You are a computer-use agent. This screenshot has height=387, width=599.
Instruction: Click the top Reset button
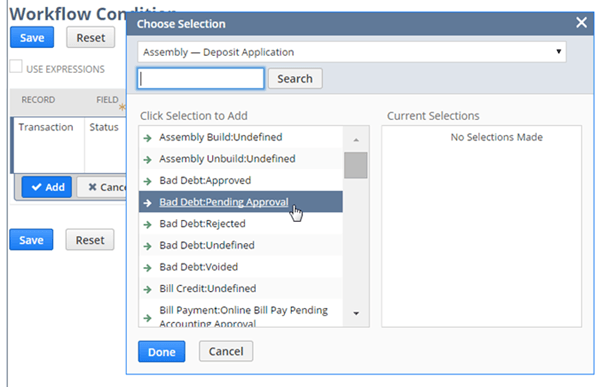click(x=91, y=37)
